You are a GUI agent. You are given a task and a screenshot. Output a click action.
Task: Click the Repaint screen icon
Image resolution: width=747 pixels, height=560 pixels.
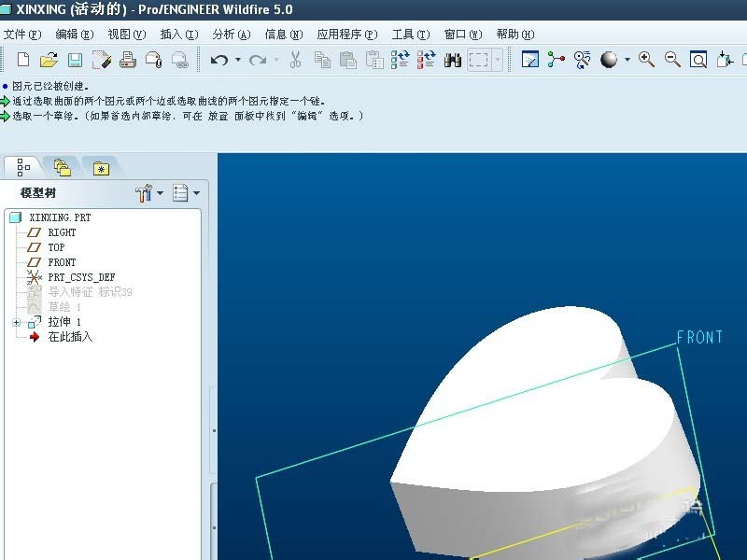[530, 60]
